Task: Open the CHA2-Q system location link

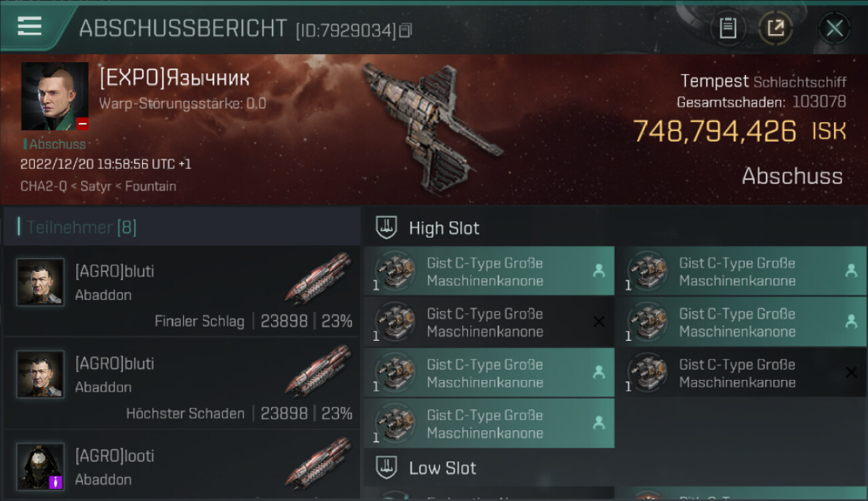Action: click(x=43, y=186)
